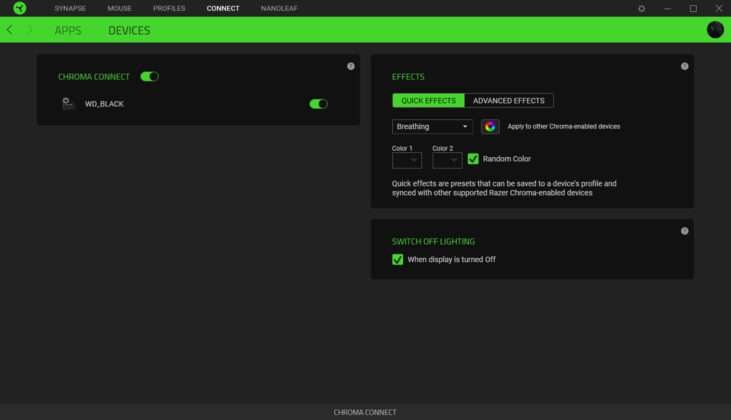731x420 pixels.
Task: Select the Quick Effects button
Action: 428,100
